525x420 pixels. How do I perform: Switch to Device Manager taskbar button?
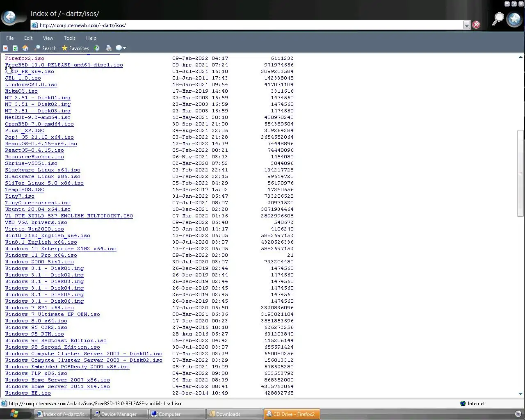click(x=119, y=414)
